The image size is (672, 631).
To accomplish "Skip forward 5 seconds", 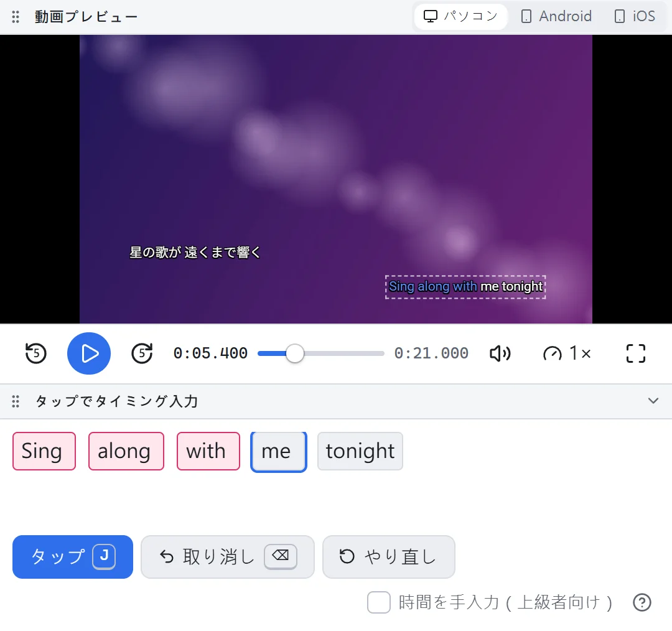I will click(x=142, y=353).
